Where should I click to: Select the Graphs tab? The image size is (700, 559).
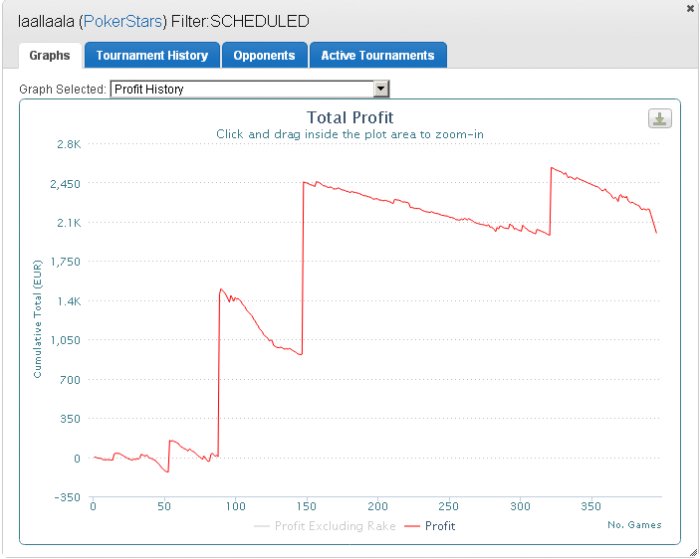[50, 56]
